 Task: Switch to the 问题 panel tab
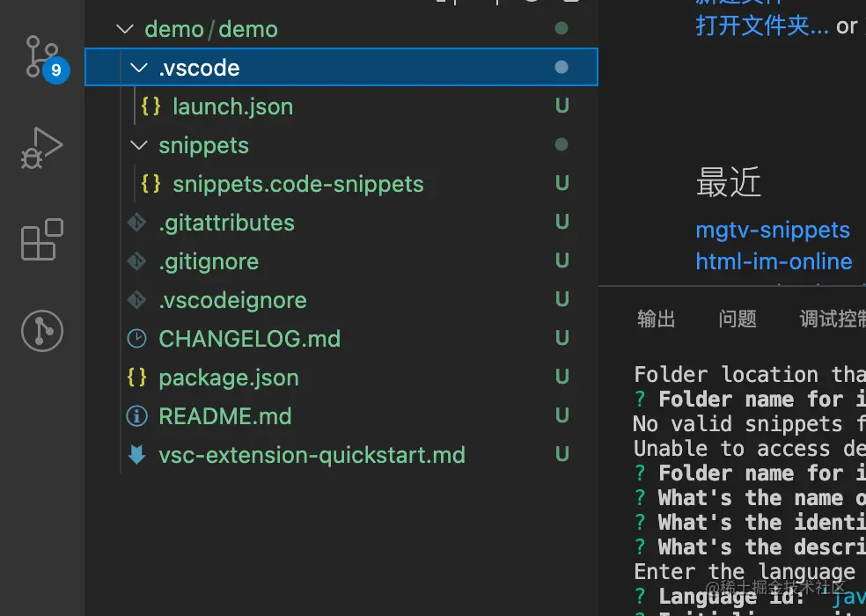[x=738, y=319]
